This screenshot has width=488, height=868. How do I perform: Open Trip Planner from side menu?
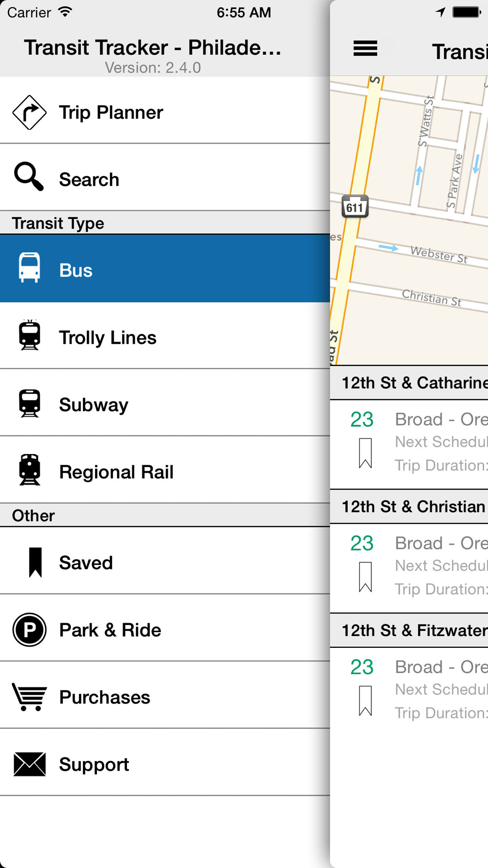[x=111, y=113]
